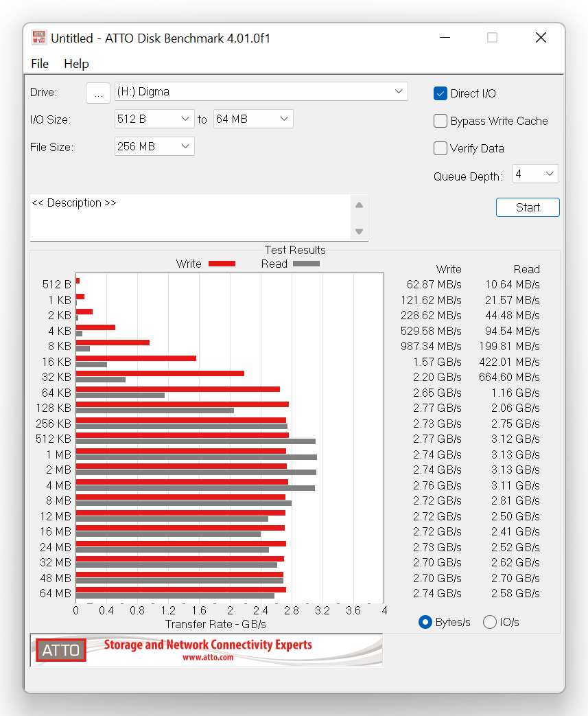The image size is (588, 716).
Task: Click the gray Read legend swatch
Action: 306,264
